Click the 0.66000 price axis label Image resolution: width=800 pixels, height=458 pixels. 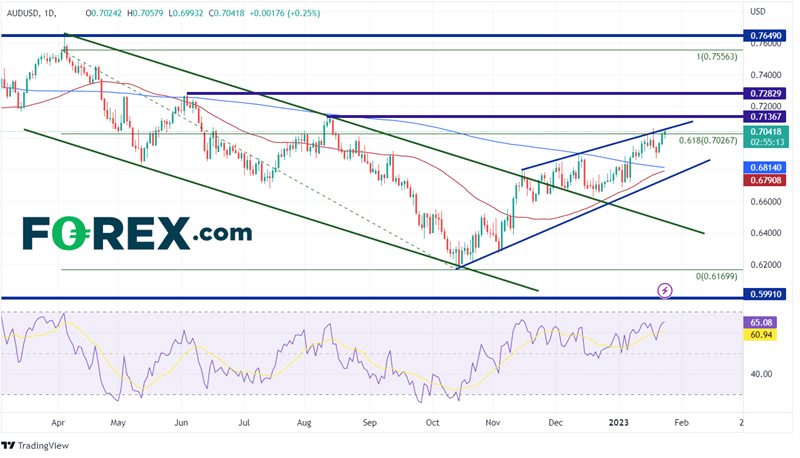[x=765, y=202]
